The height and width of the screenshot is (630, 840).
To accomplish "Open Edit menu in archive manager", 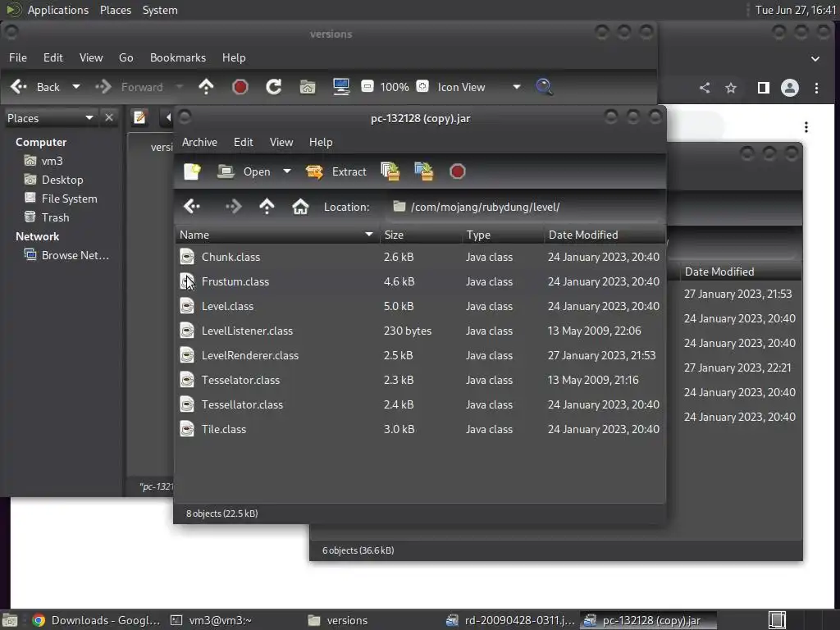I will pos(243,142).
